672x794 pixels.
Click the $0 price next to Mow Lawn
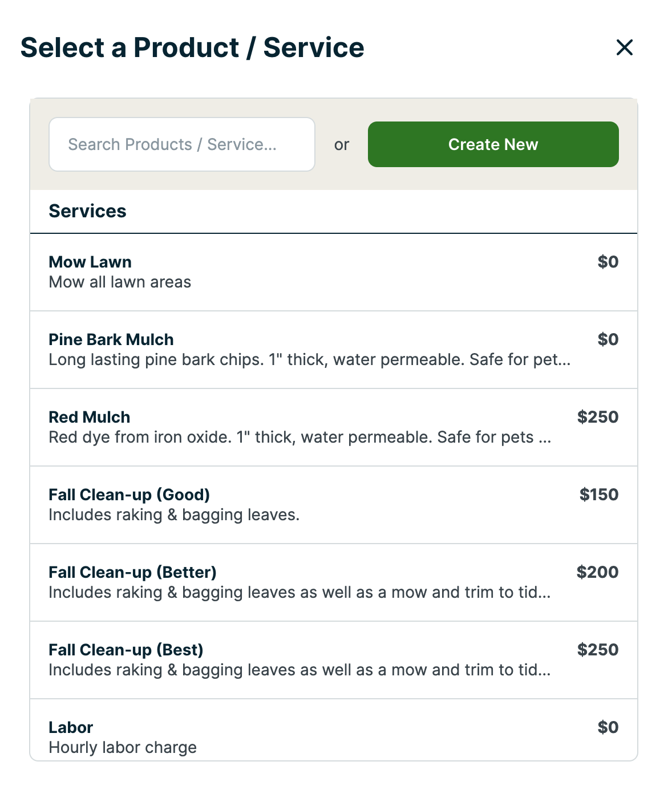[608, 262]
